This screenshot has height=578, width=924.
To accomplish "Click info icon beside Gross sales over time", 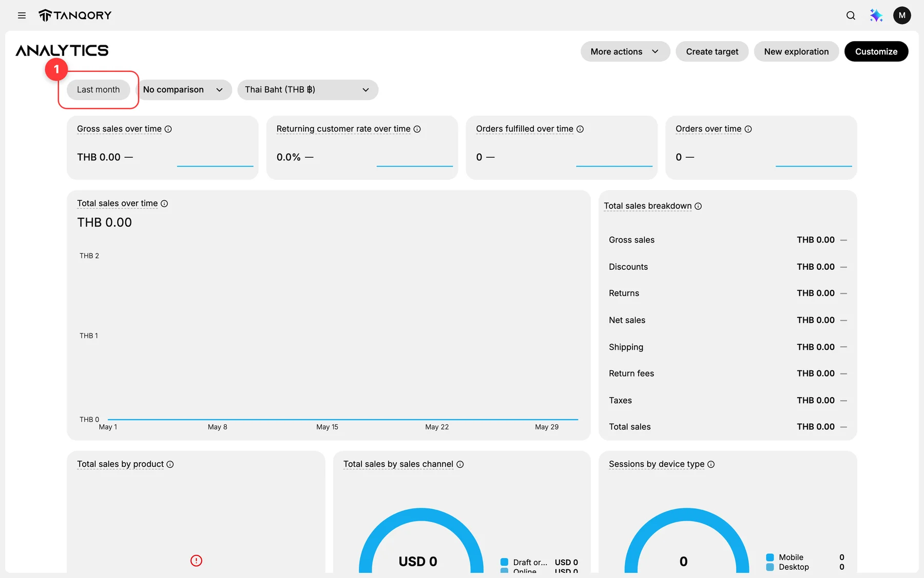I will 168,129.
